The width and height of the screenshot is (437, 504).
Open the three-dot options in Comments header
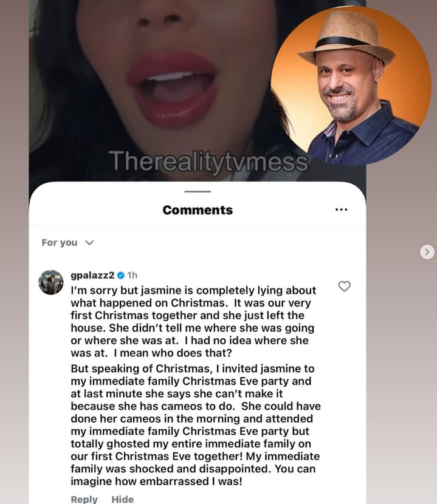tap(341, 209)
